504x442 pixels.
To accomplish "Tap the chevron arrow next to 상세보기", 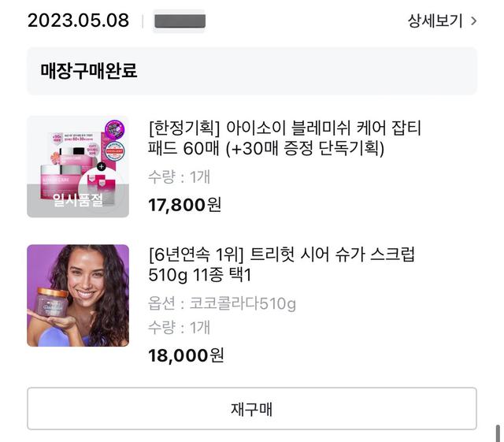I will (473, 21).
